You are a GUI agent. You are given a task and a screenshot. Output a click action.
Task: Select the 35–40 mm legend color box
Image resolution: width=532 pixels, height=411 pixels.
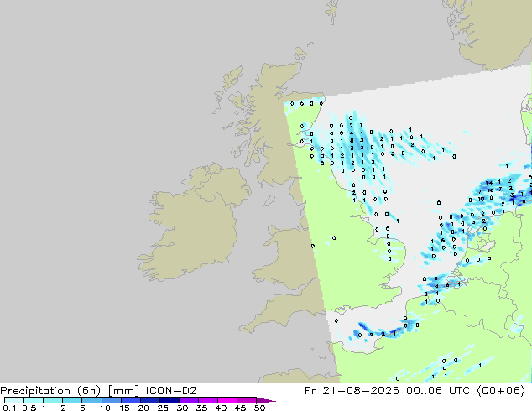point(208,400)
